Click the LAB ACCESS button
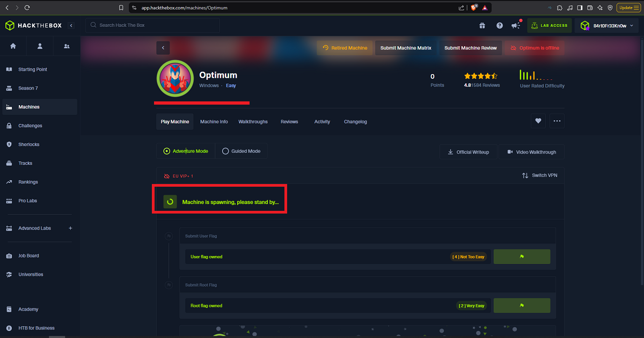 [x=550, y=25]
